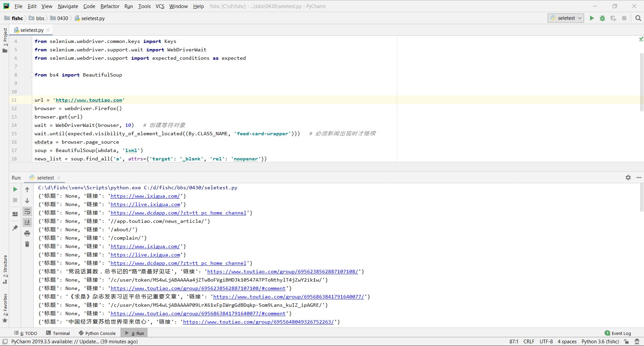Open the VCS menu
Viewport: 644px width, 346px height.
(x=160, y=6)
